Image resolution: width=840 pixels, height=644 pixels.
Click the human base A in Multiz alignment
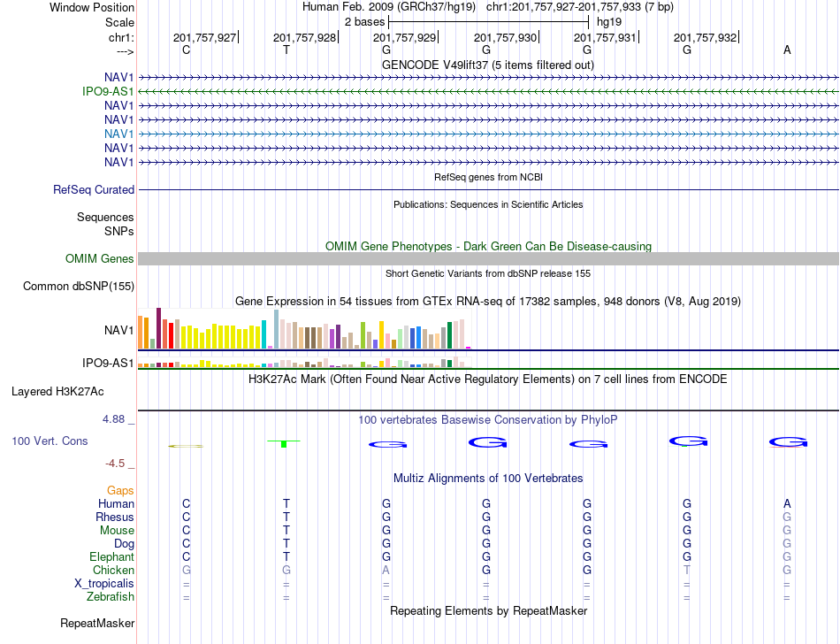(x=787, y=503)
